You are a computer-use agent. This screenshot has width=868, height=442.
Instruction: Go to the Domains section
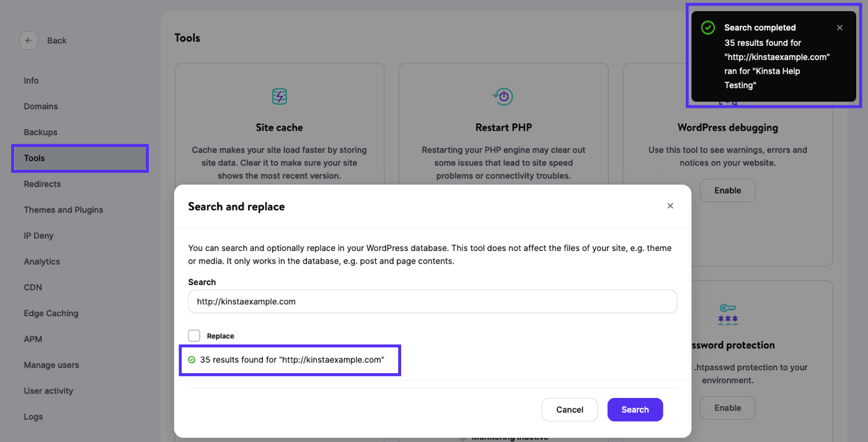(x=41, y=107)
